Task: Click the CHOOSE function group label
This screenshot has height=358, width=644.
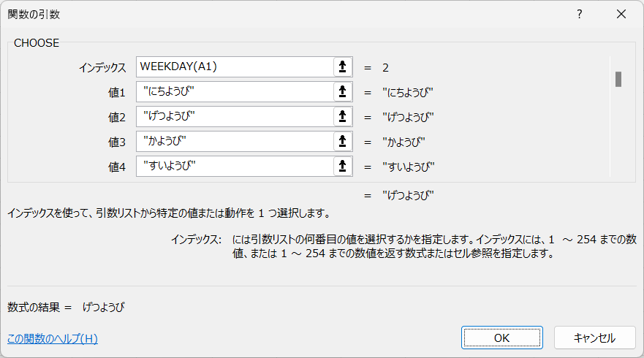Action: 37,43
